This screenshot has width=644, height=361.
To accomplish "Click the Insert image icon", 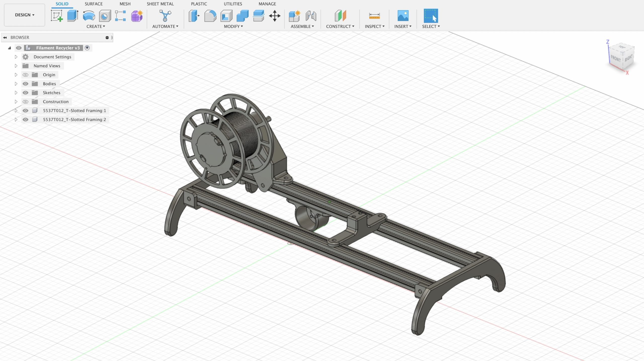I will [x=403, y=16].
